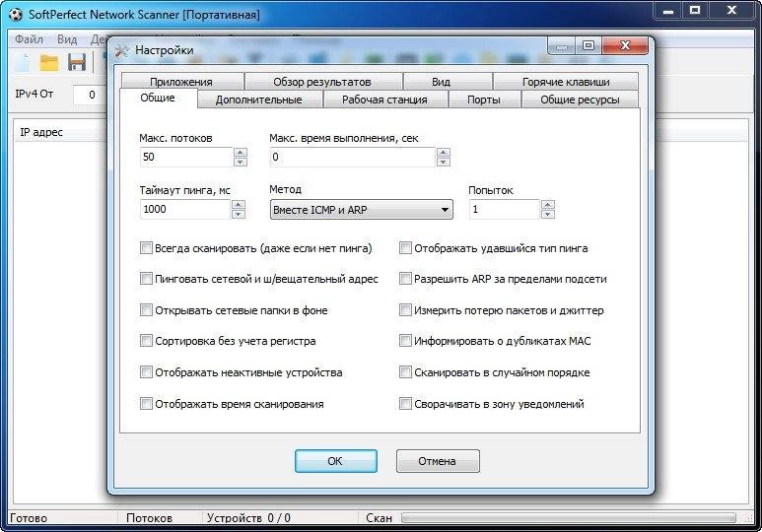This screenshot has height=532, width=762.
Task: Toggle 'Пинговать сетевой и ш/вещательный адрес' checkbox
Action: 146,279
